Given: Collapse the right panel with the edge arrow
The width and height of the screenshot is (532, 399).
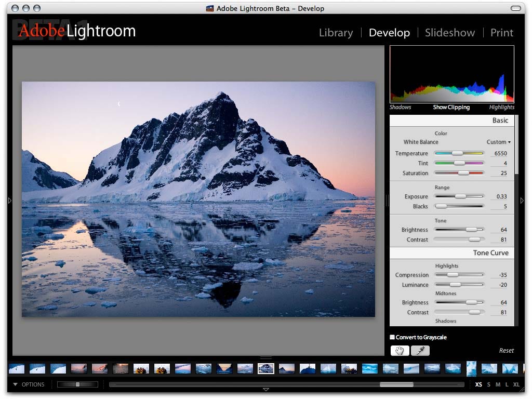Looking at the screenshot, I should pos(522,201).
